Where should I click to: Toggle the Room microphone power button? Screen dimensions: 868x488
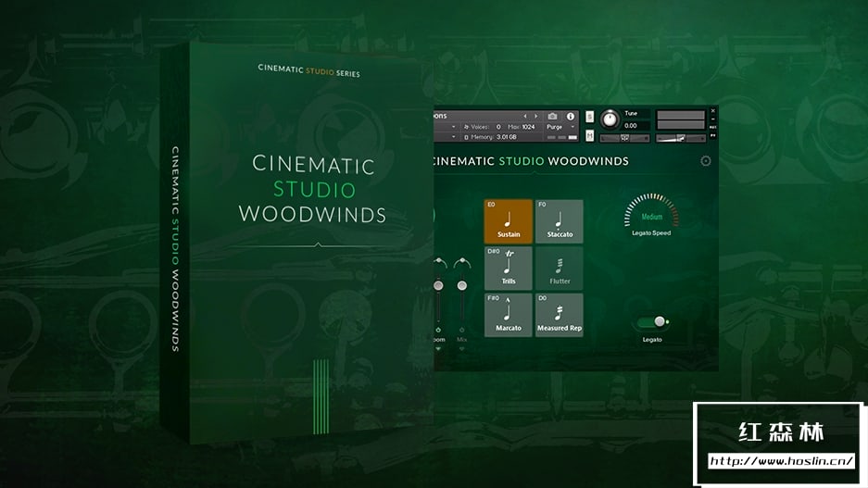point(438,330)
